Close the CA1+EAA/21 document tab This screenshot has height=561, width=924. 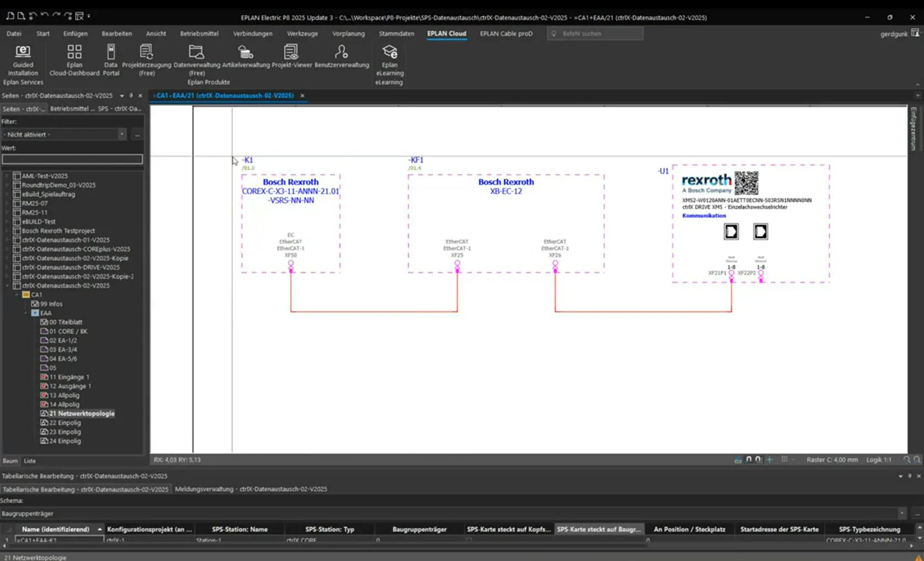[302, 95]
